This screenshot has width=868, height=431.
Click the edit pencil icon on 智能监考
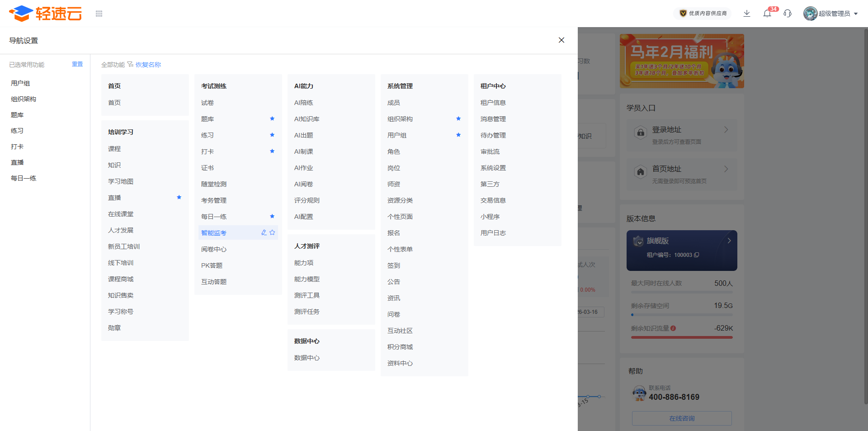point(264,232)
